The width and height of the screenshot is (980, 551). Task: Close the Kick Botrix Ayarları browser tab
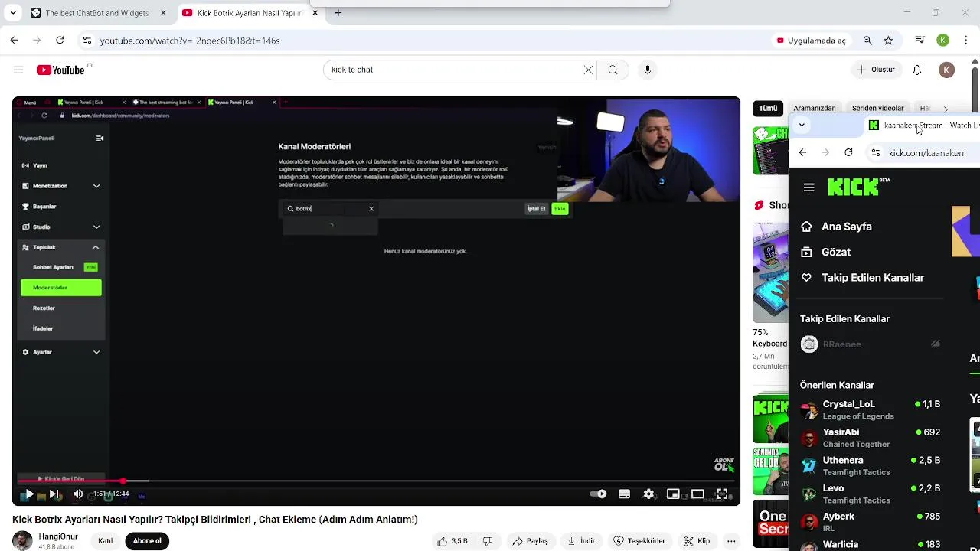[x=315, y=13]
